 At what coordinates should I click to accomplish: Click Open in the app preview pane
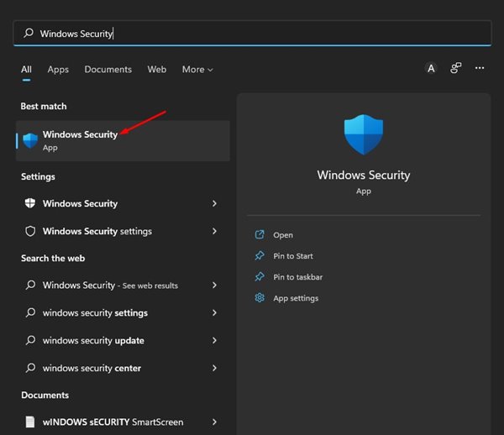(283, 235)
